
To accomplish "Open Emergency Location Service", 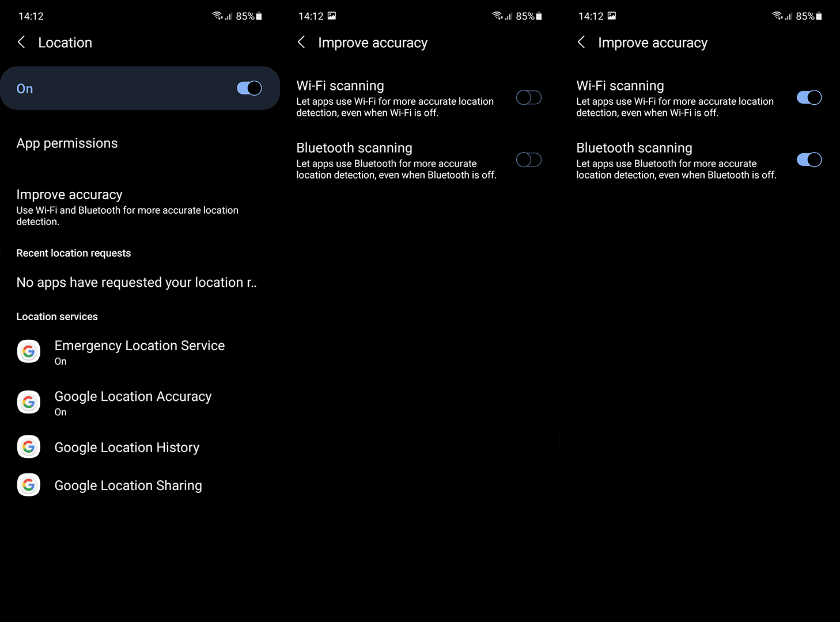I will (140, 352).
